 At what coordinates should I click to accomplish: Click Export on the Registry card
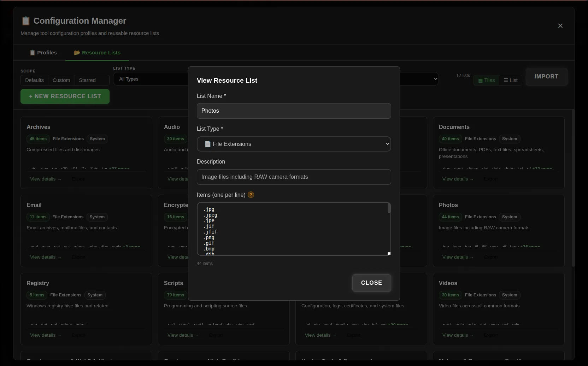click(78, 335)
